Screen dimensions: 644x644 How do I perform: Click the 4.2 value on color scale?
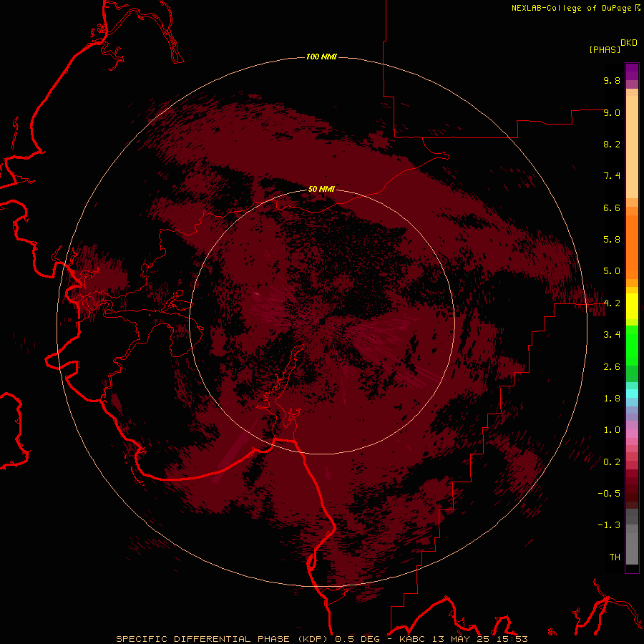click(x=612, y=303)
